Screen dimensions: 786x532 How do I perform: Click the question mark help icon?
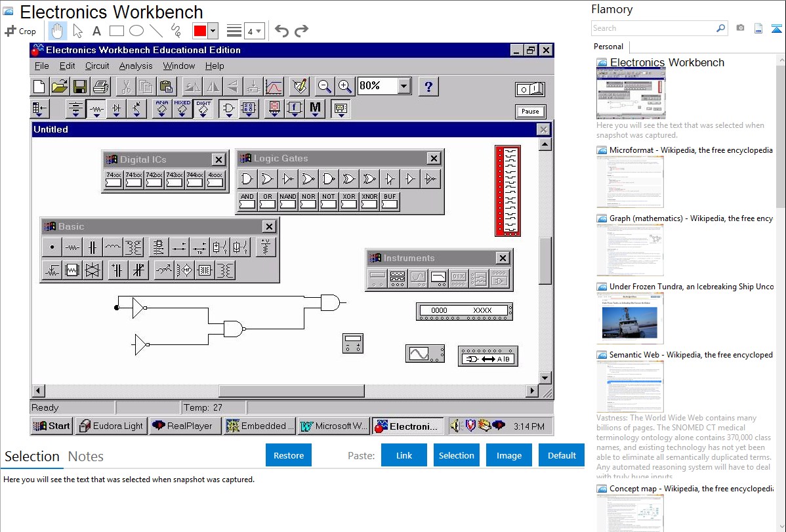[x=428, y=86]
